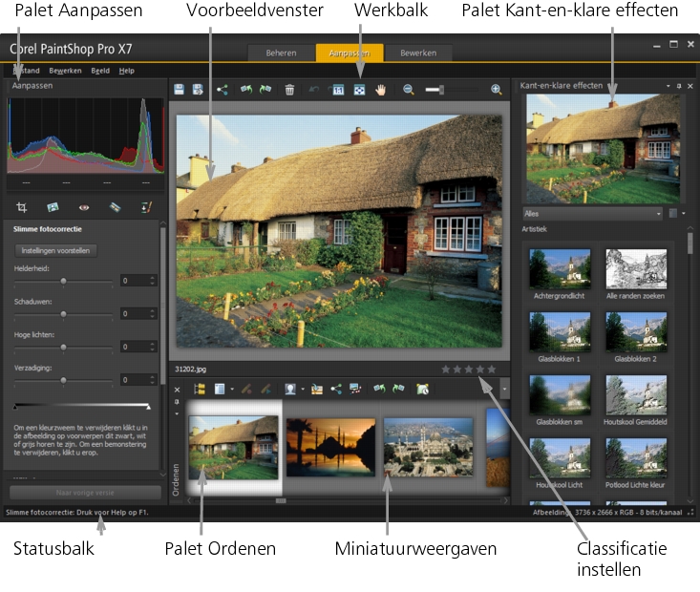The width and height of the screenshot is (700, 592).
Task: Open Kant-en-klare effecten palette menu arrow
Action: (x=668, y=86)
